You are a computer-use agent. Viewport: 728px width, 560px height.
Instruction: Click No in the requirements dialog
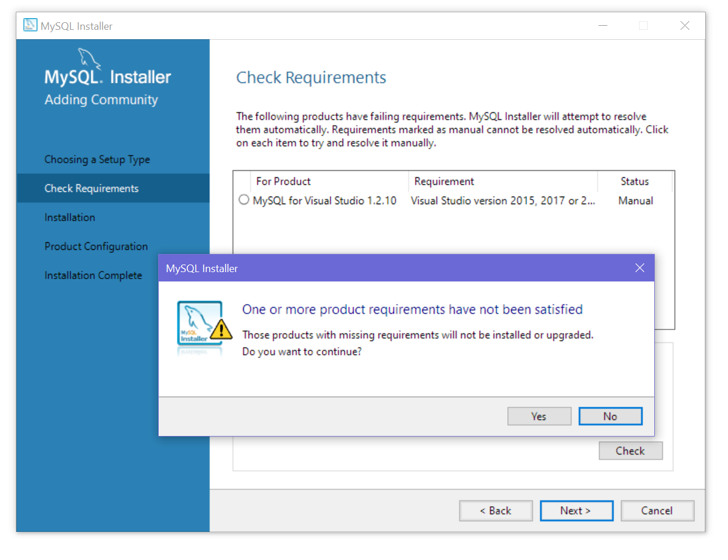610,416
